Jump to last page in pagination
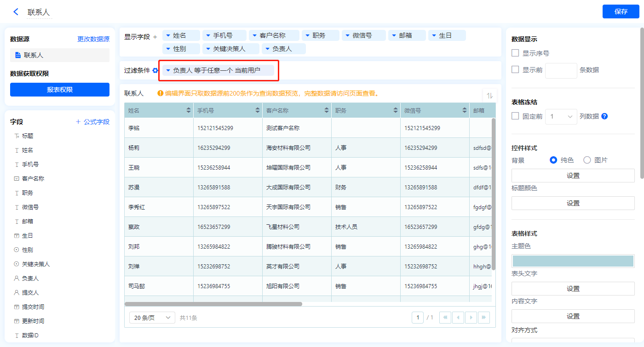This screenshot has height=347, width=644. click(x=484, y=318)
